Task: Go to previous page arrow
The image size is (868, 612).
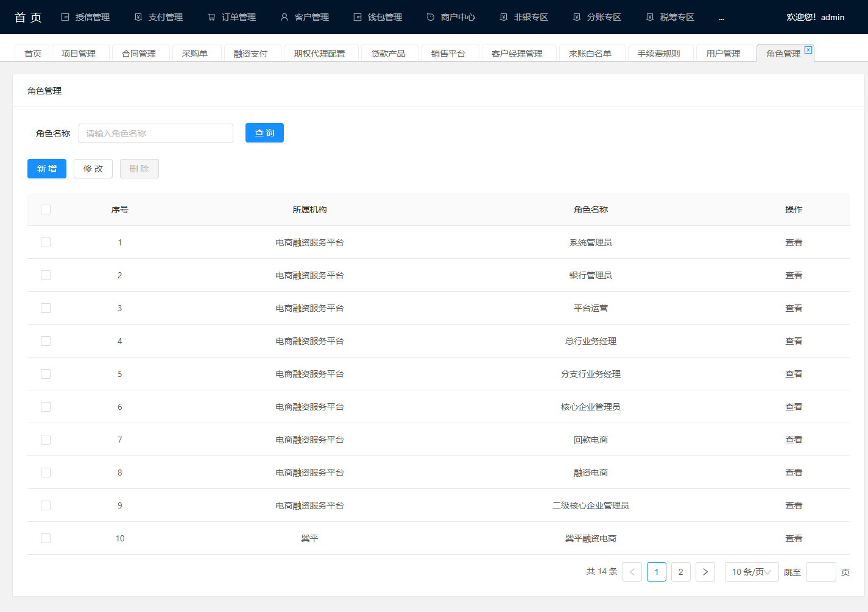Action: [x=632, y=572]
